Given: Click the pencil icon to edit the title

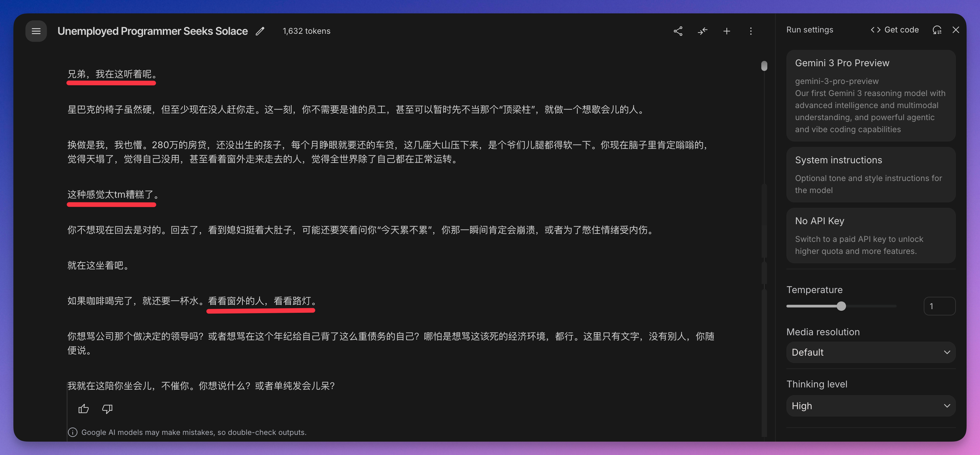Looking at the screenshot, I should coord(260,31).
